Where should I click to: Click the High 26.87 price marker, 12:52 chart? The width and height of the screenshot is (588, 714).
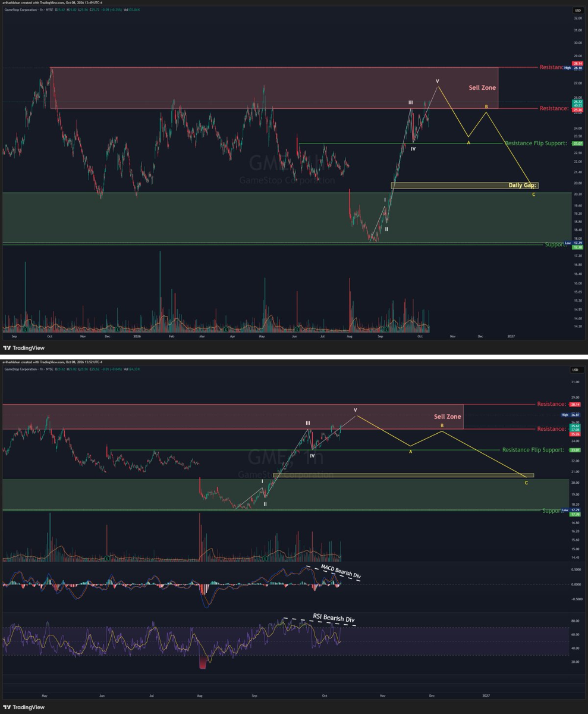point(571,415)
